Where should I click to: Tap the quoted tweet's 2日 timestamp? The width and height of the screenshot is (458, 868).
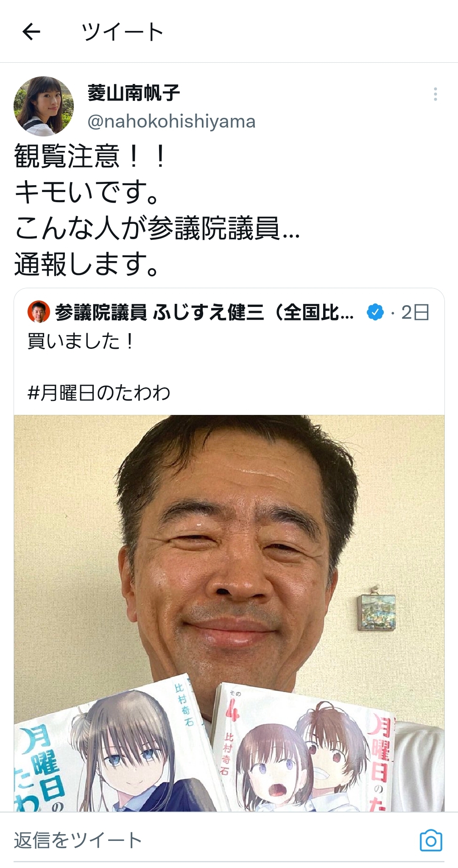pyautogui.click(x=415, y=313)
